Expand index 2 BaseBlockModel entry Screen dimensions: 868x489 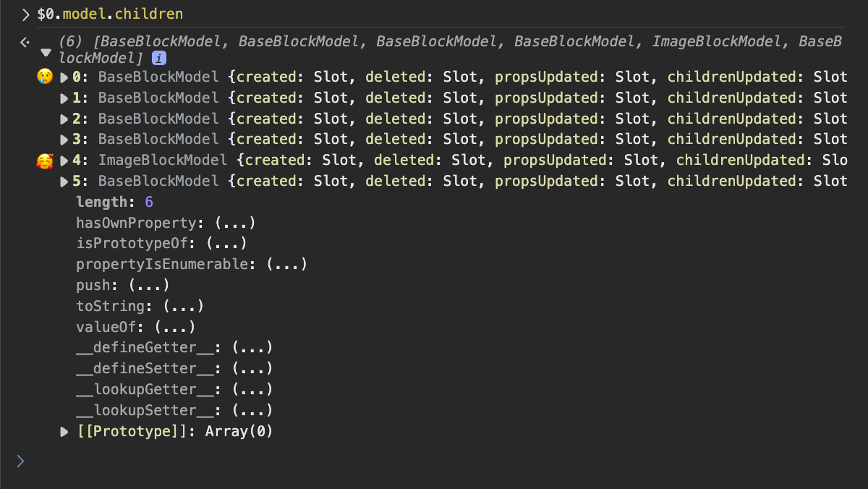pyautogui.click(x=64, y=119)
